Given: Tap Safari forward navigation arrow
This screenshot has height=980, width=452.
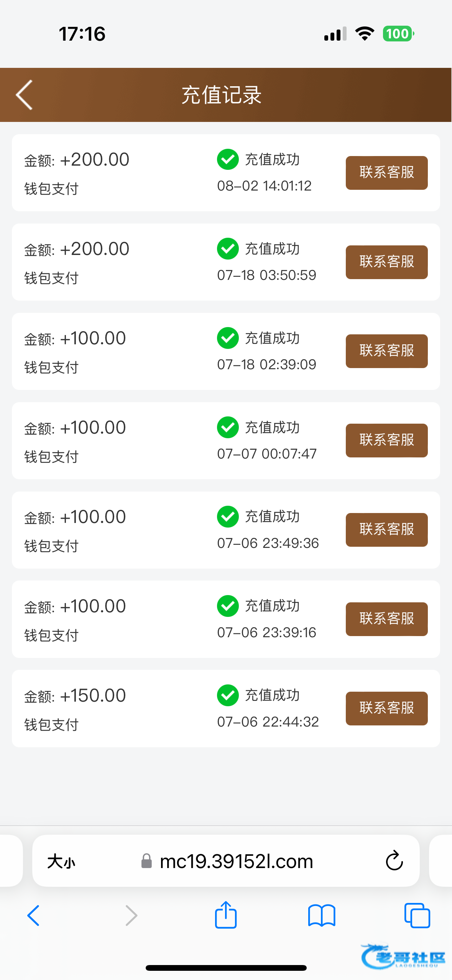Looking at the screenshot, I should pyautogui.click(x=131, y=916).
